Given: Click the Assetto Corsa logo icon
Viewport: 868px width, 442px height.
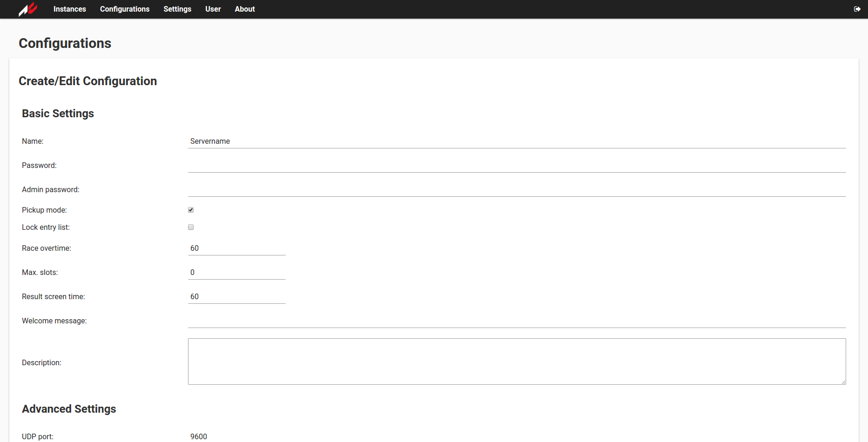Looking at the screenshot, I should pyautogui.click(x=28, y=9).
